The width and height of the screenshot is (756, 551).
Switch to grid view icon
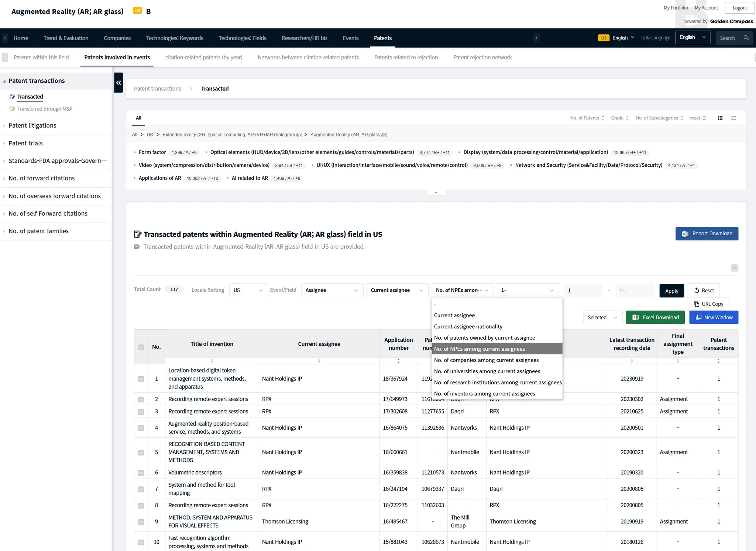720,118
